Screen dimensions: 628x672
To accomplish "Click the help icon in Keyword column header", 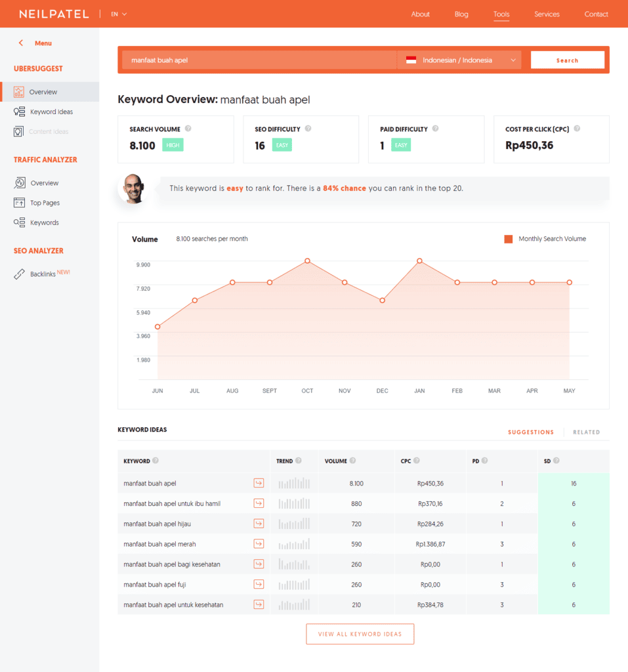I will (x=155, y=461).
